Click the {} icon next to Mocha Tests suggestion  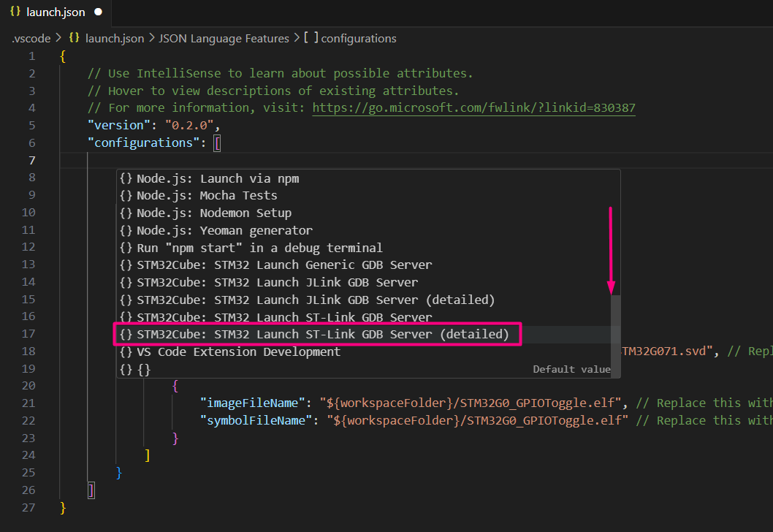pos(125,195)
